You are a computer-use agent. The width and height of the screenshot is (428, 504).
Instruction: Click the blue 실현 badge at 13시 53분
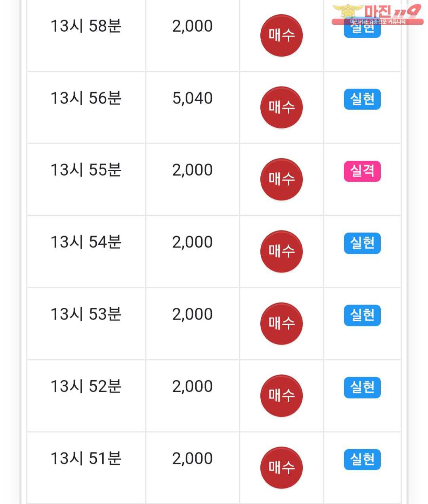click(362, 315)
